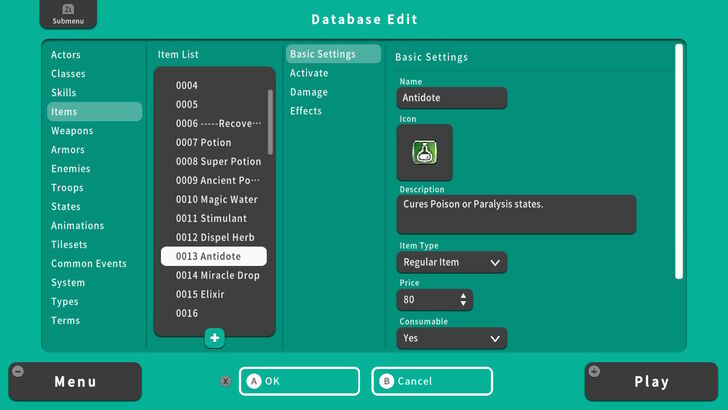The height and width of the screenshot is (410, 728).
Task: Select 0008 Super Potion in item list
Action: tap(218, 162)
